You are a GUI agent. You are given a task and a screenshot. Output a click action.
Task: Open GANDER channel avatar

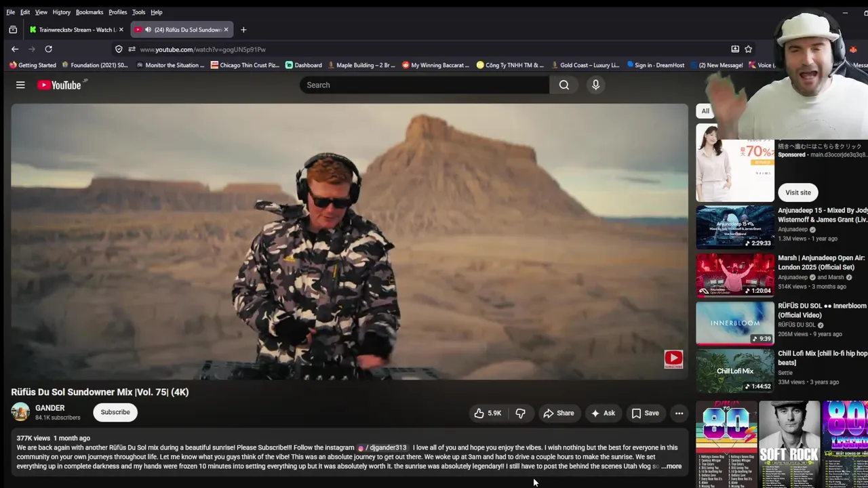click(20, 412)
